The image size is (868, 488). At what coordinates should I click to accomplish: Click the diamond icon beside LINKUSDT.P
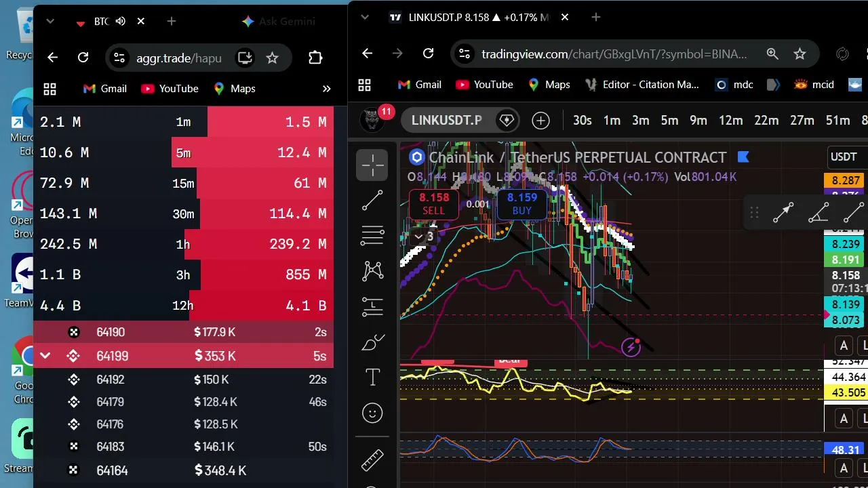pos(507,121)
